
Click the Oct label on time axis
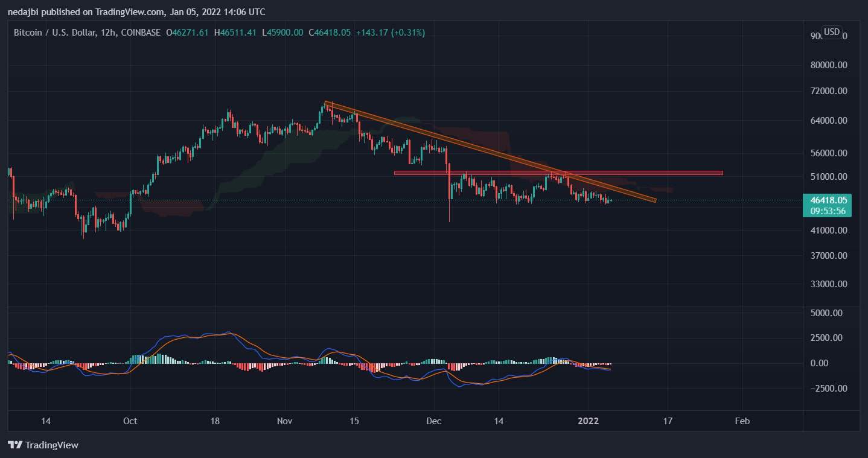pyautogui.click(x=130, y=421)
